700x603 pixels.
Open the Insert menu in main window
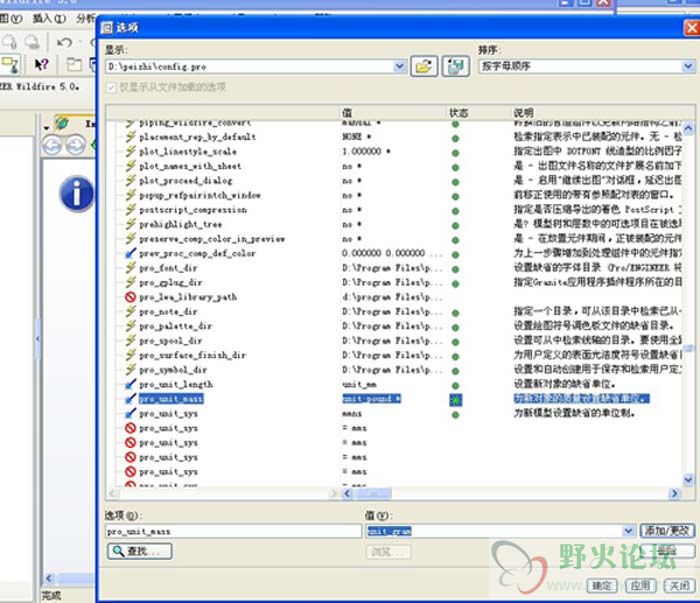pyautogui.click(x=49, y=19)
